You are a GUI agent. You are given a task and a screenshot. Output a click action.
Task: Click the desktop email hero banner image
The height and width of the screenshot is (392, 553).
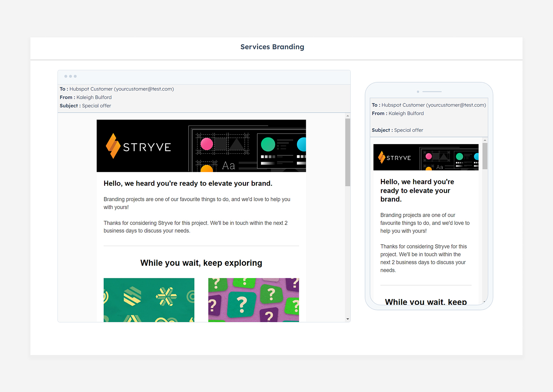pyautogui.click(x=201, y=146)
